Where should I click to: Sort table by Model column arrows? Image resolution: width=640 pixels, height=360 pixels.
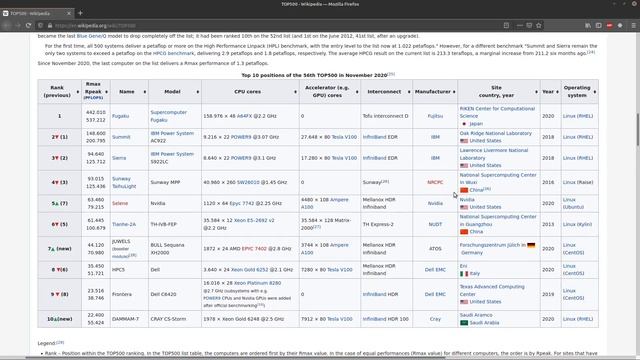198,92
